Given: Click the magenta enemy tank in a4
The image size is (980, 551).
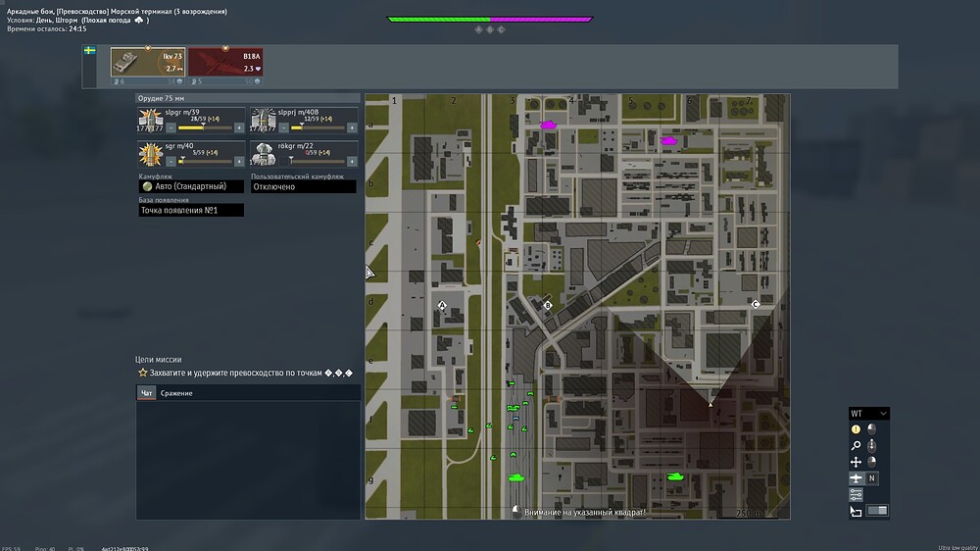Looking at the screenshot, I should (x=548, y=125).
